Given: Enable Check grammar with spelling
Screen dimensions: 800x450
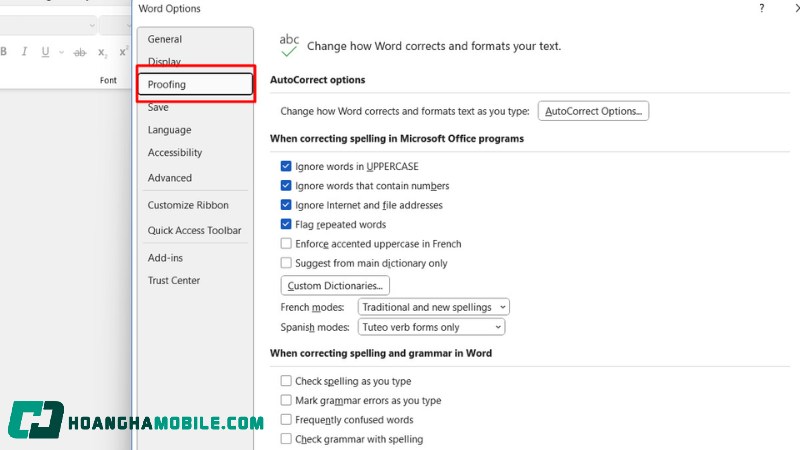Looking at the screenshot, I should point(286,439).
